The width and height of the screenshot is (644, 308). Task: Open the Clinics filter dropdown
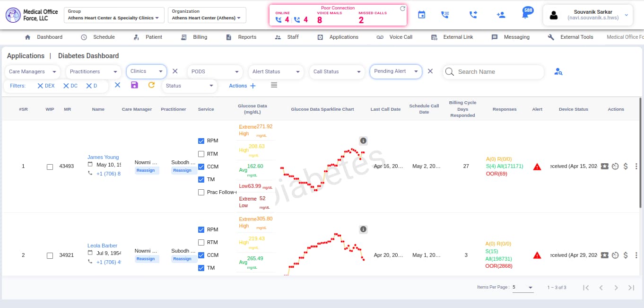[x=147, y=71]
